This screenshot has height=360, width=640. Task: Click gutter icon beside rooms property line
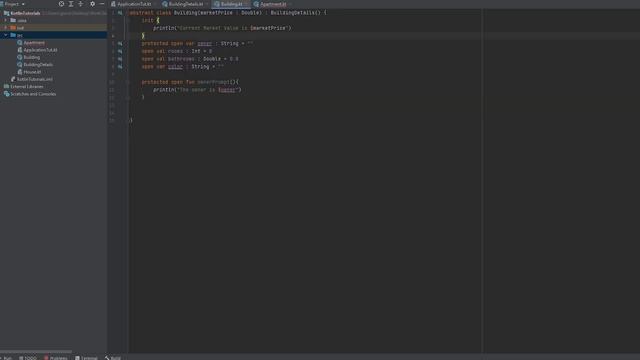point(120,51)
